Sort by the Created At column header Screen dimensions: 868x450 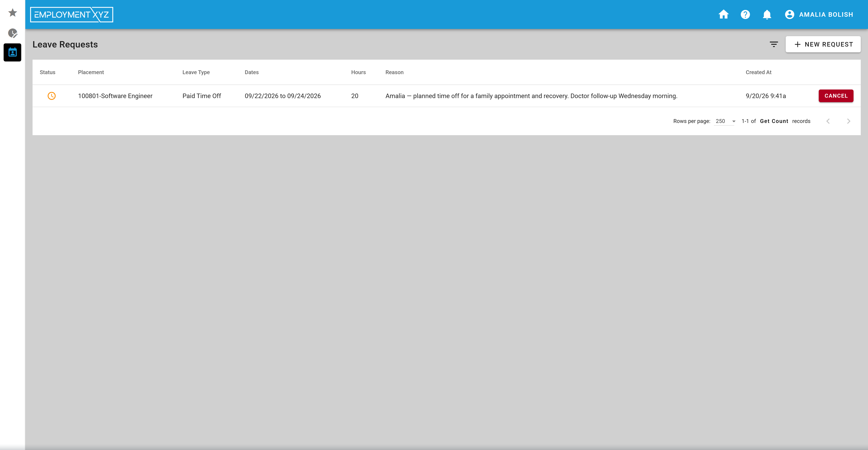pos(758,72)
